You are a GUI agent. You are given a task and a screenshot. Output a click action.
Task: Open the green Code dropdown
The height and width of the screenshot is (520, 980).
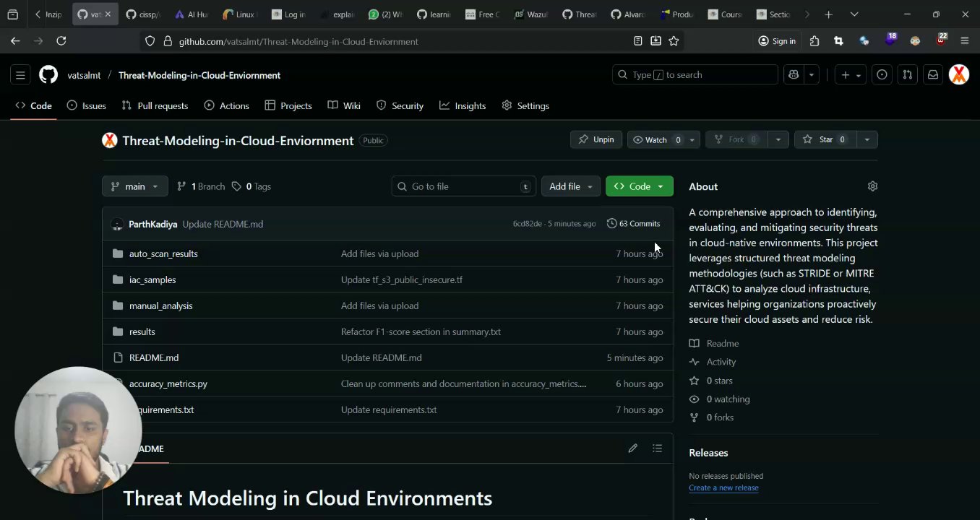pyautogui.click(x=639, y=186)
